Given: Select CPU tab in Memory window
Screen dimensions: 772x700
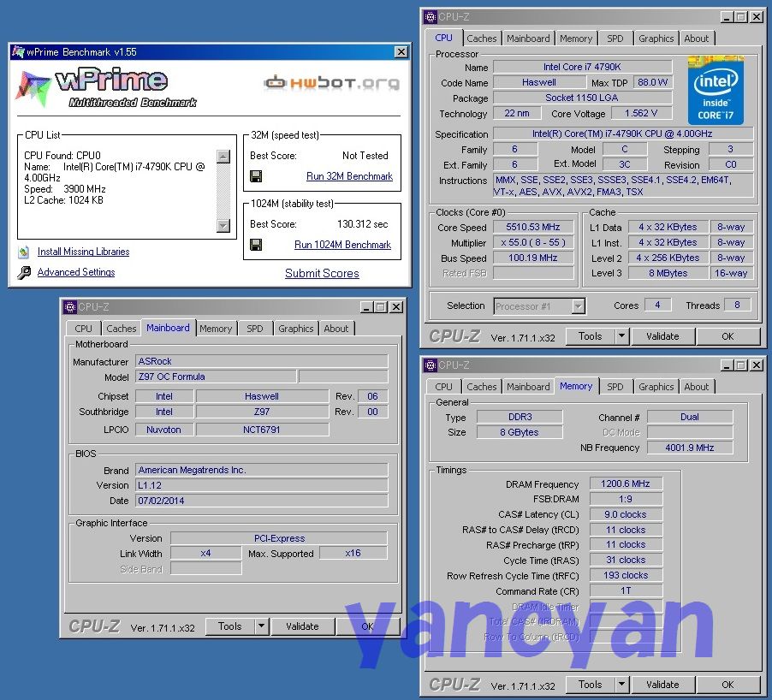Looking at the screenshot, I should [x=443, y=387].
